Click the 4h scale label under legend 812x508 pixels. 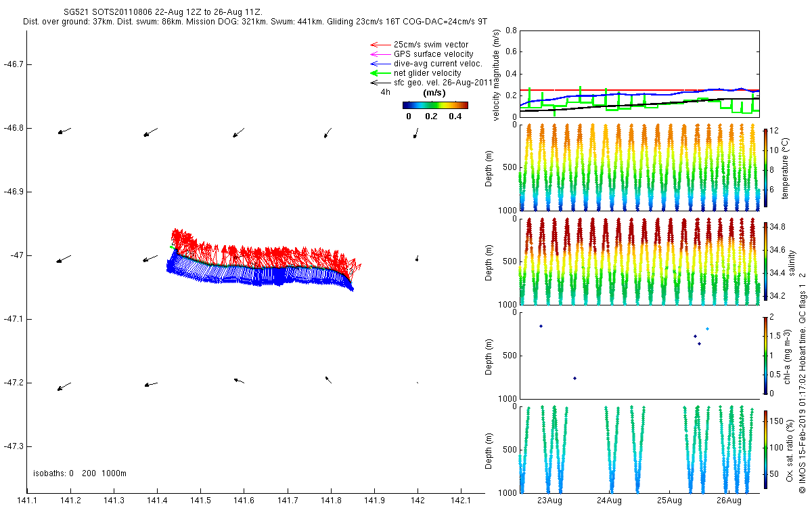point(385,92)
